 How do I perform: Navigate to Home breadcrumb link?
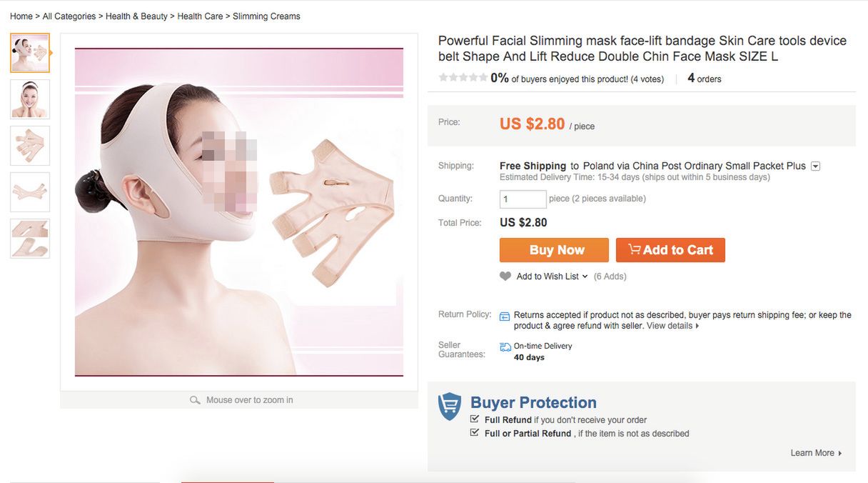coord(21,16)
